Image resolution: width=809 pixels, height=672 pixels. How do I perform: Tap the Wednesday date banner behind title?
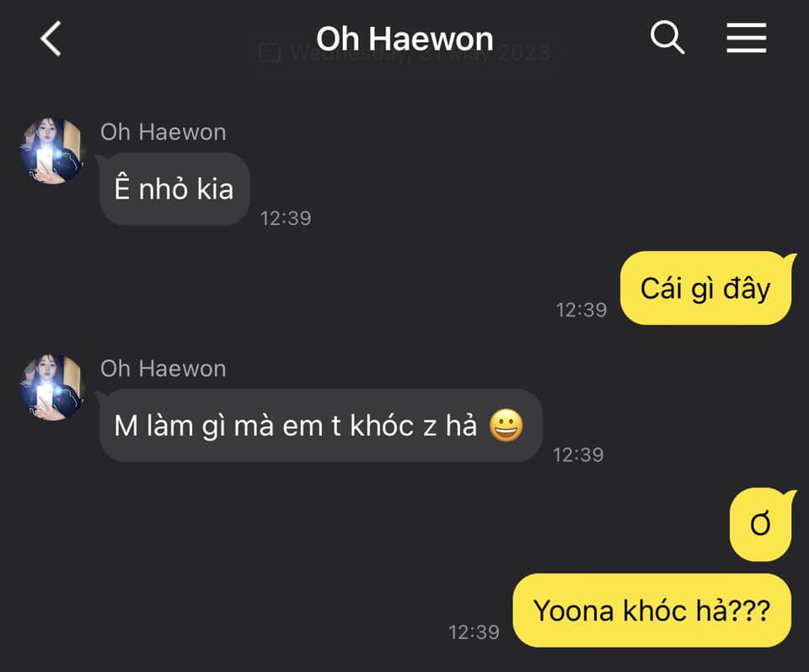(404, 52)
